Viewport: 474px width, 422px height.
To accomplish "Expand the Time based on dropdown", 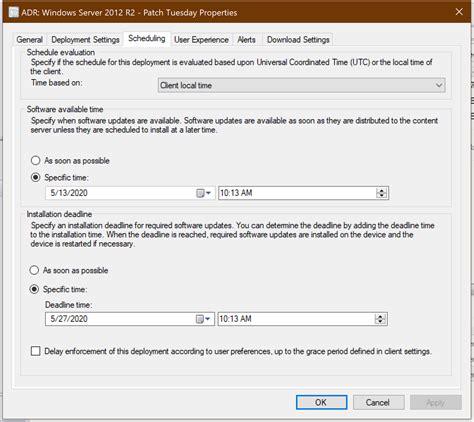I will click(x=302, y=85).
